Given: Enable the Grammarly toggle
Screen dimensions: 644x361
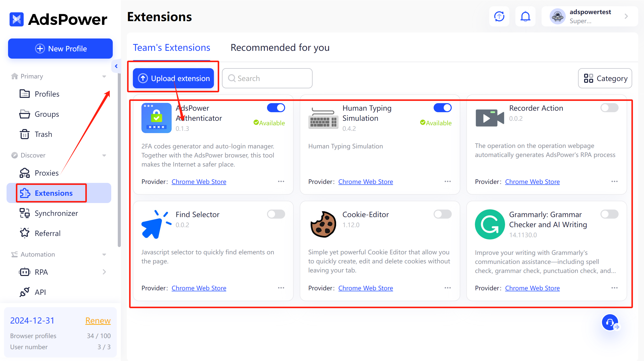Looking at the screenshot, I should 609,214.
